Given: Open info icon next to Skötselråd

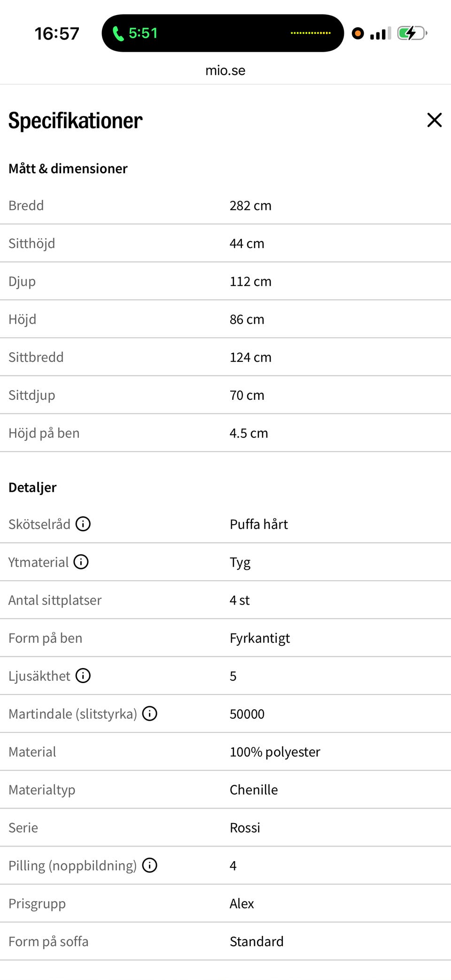Looking at the screenshot, I should point(83,523).
